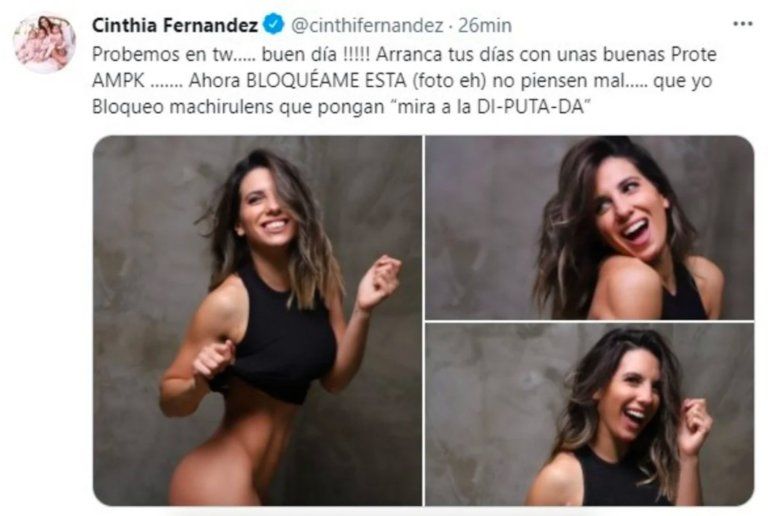
Task: Click the Cinthia Fernandez display name
Action: pos(175,25)
